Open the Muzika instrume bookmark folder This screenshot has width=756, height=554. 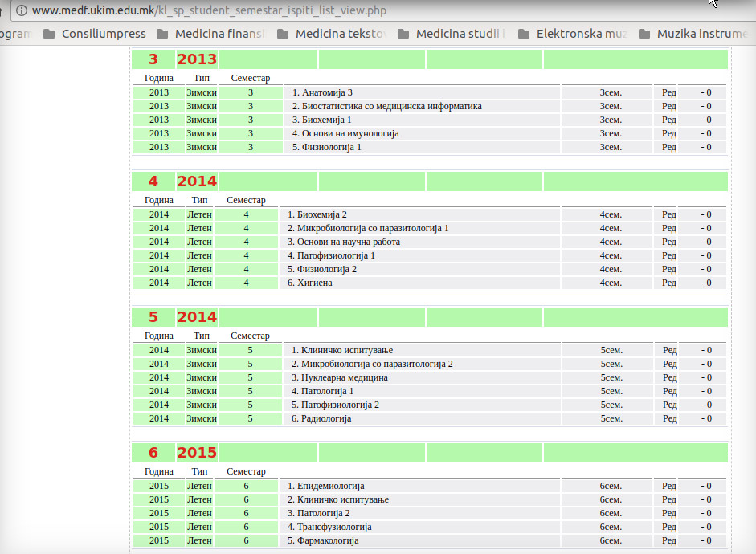click(693, 34)
